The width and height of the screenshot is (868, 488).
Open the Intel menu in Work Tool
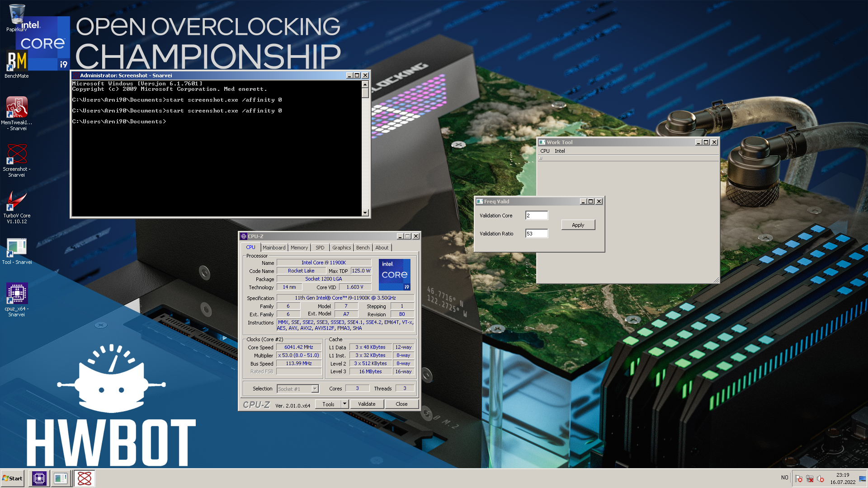click(x=560, y=151)
